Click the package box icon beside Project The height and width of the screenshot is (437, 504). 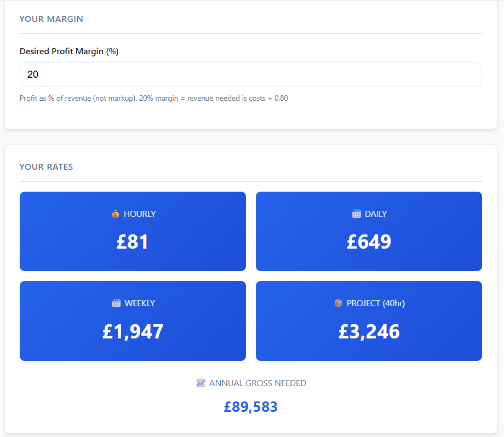click(338, 303)
